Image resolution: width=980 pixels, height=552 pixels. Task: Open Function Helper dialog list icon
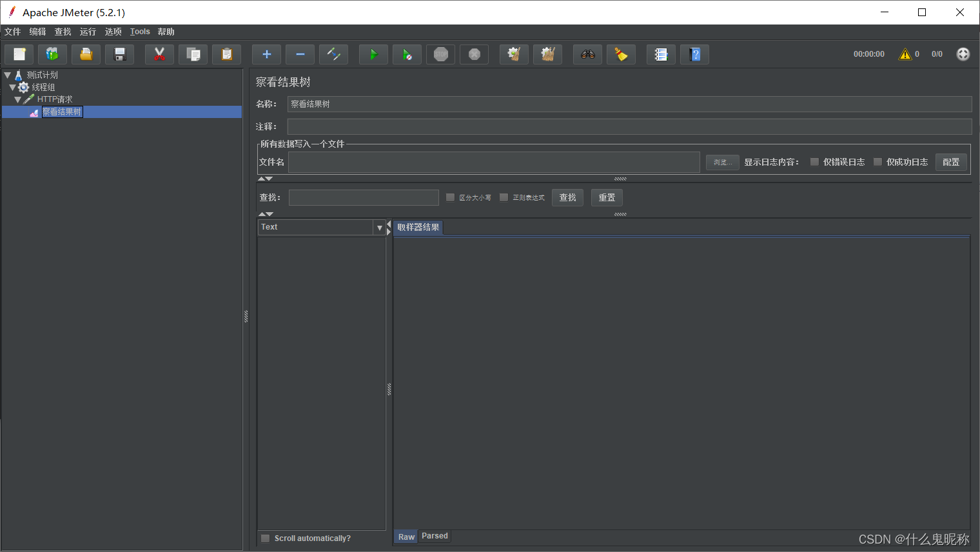point(661,55)
